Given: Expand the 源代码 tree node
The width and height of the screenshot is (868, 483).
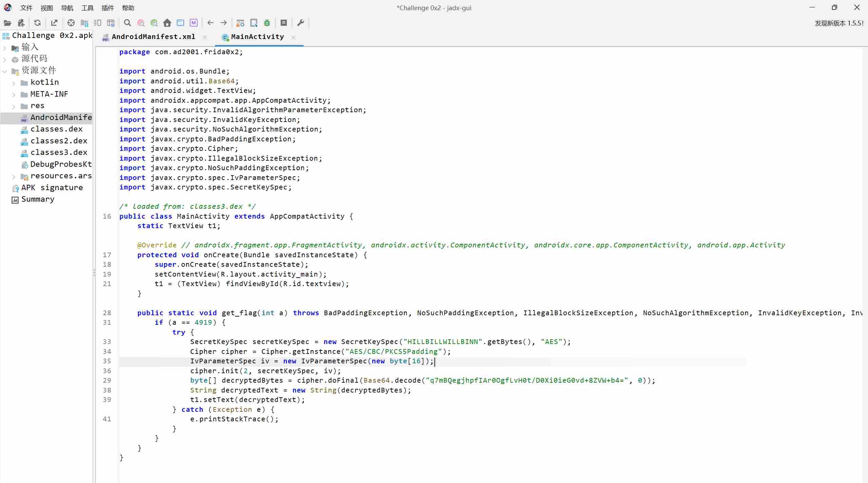Looking at the screenshot, I should coord(5,60).
